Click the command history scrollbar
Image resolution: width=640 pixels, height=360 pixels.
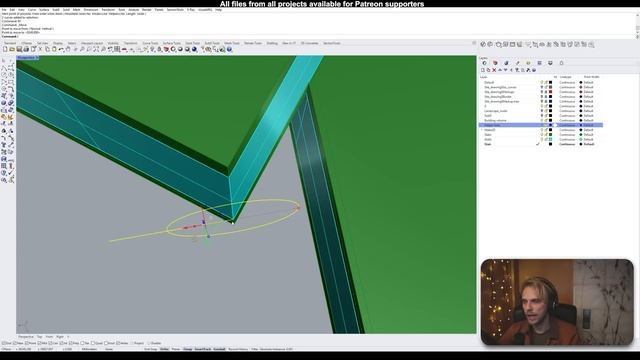(638, 23)
